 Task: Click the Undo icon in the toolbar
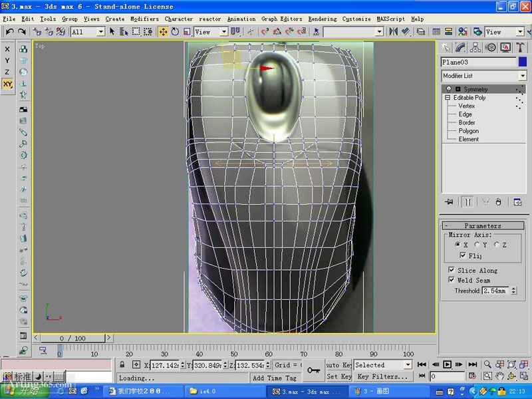click(x=11, y=31)
